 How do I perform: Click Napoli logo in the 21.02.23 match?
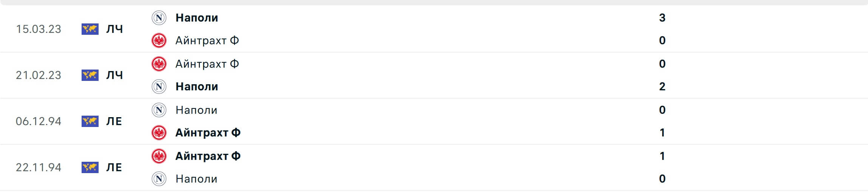tap(159, 87)
